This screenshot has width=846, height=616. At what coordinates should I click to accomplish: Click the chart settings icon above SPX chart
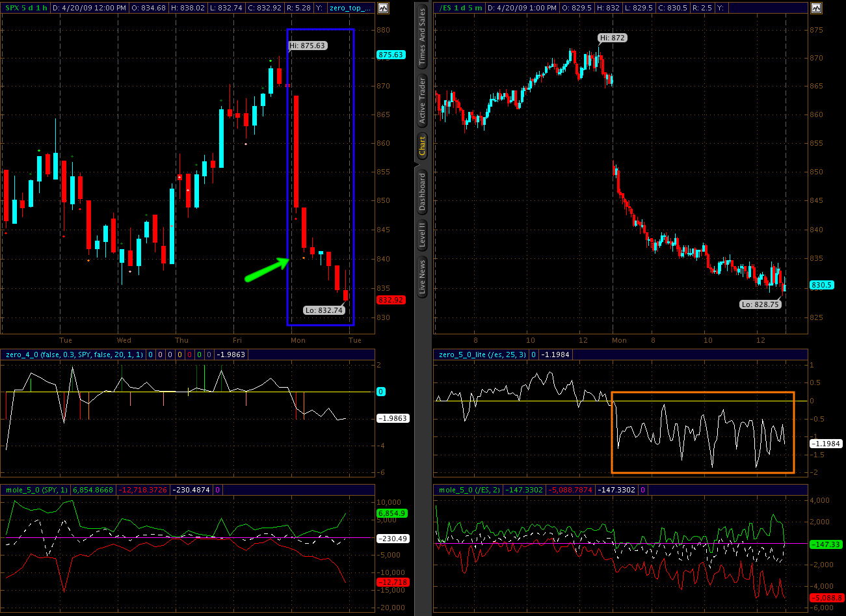point(383,8)
